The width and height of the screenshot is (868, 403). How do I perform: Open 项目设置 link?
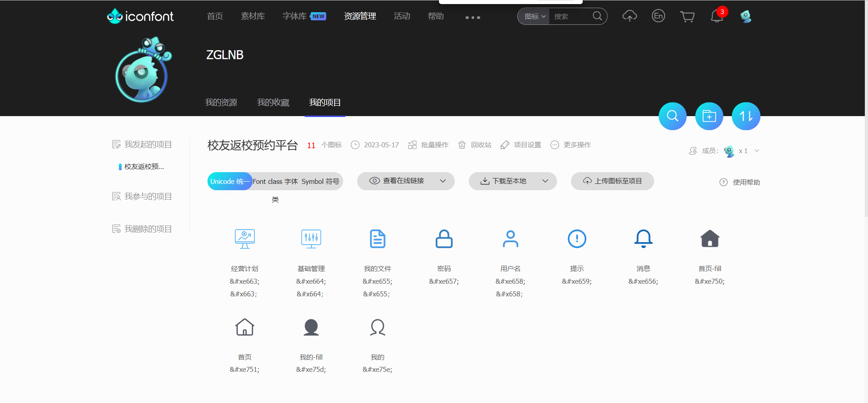click(521, 145)
